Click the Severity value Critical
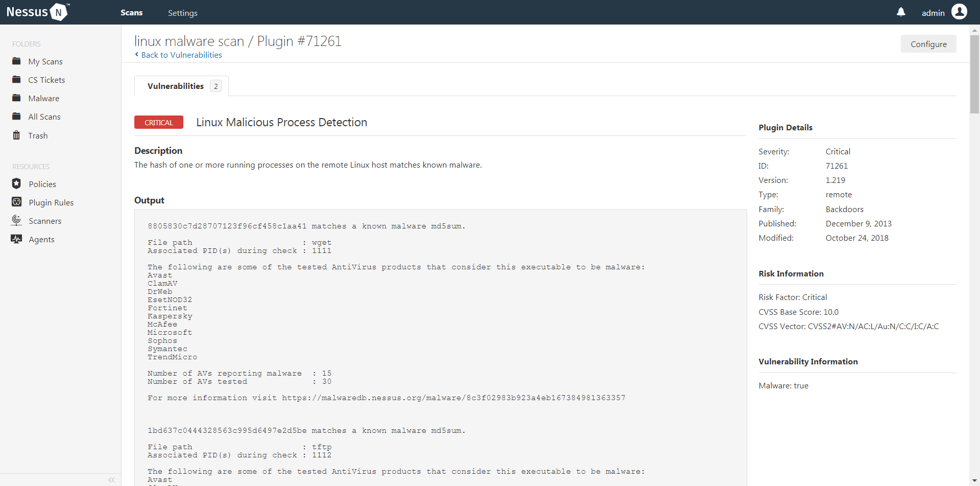 point(838,151)
